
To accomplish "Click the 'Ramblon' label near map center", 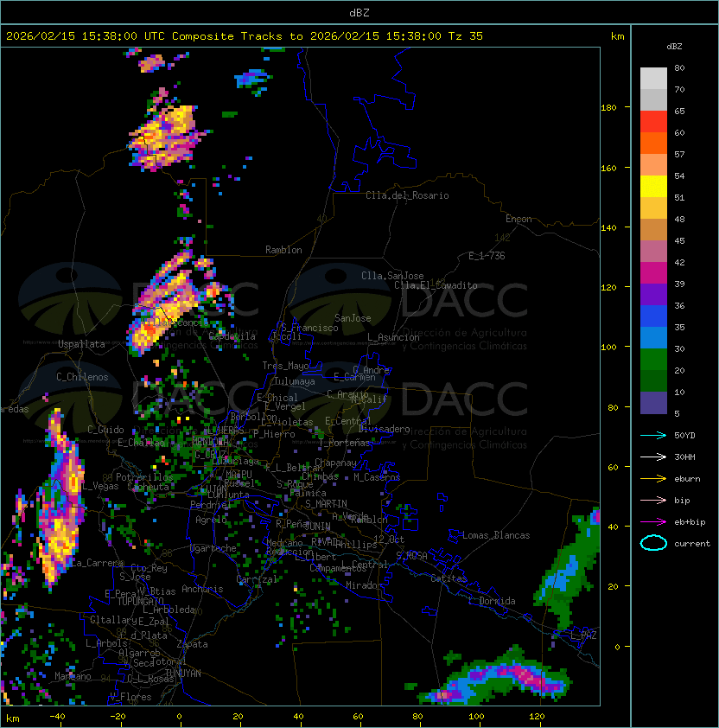I will [283, 250].
